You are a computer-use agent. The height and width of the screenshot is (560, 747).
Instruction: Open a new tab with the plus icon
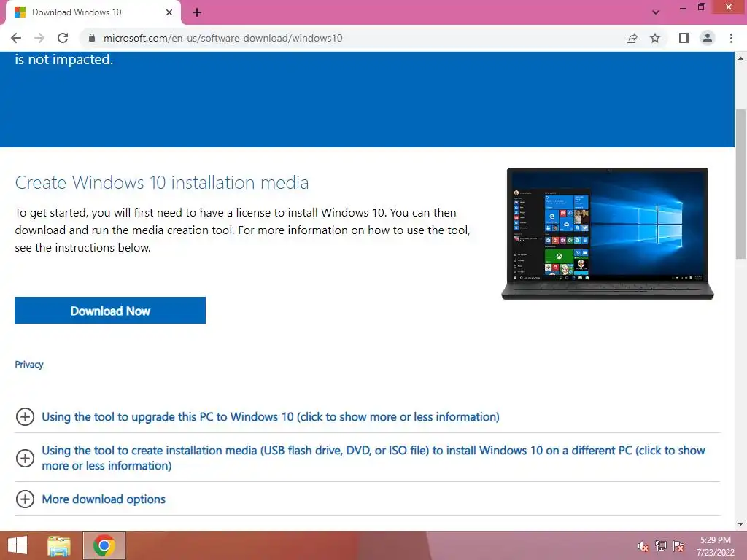[197, 12]
